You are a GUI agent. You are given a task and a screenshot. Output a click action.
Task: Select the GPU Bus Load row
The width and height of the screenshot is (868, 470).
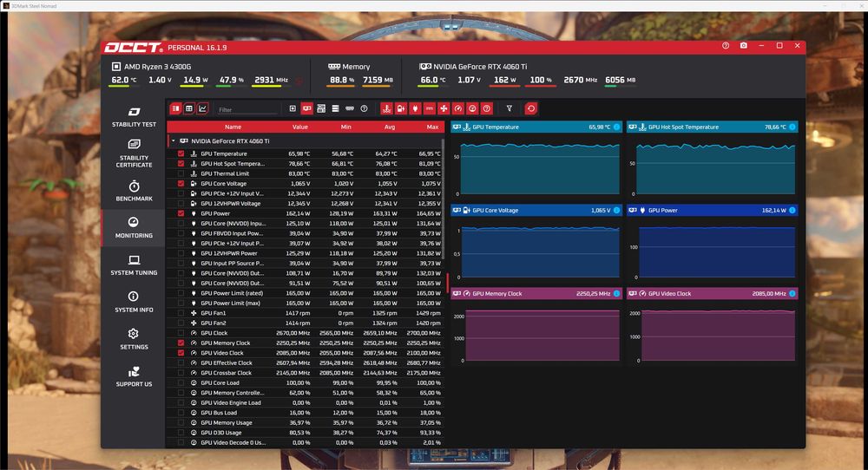pyautogui.click(x=306, y=413)
